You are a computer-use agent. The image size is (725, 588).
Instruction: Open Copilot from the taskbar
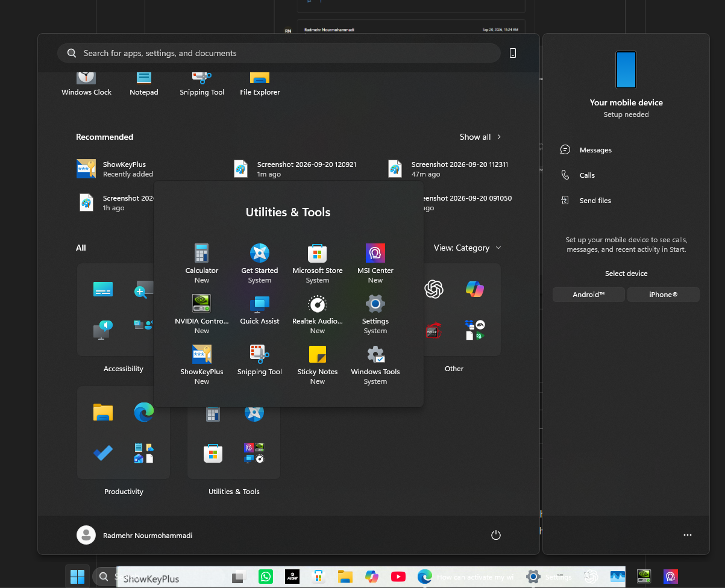pyautogui.click(x=372, y=577)
